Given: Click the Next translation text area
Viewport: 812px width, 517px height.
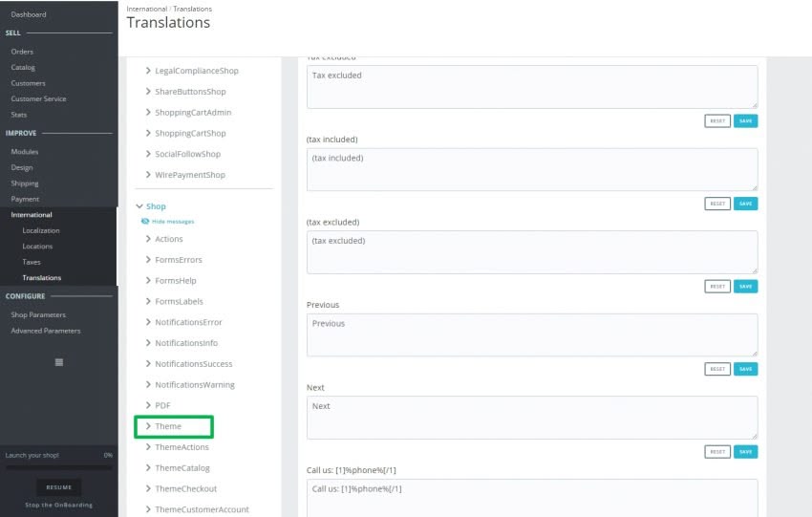Looking at the screenshot, I should point(532,418).
